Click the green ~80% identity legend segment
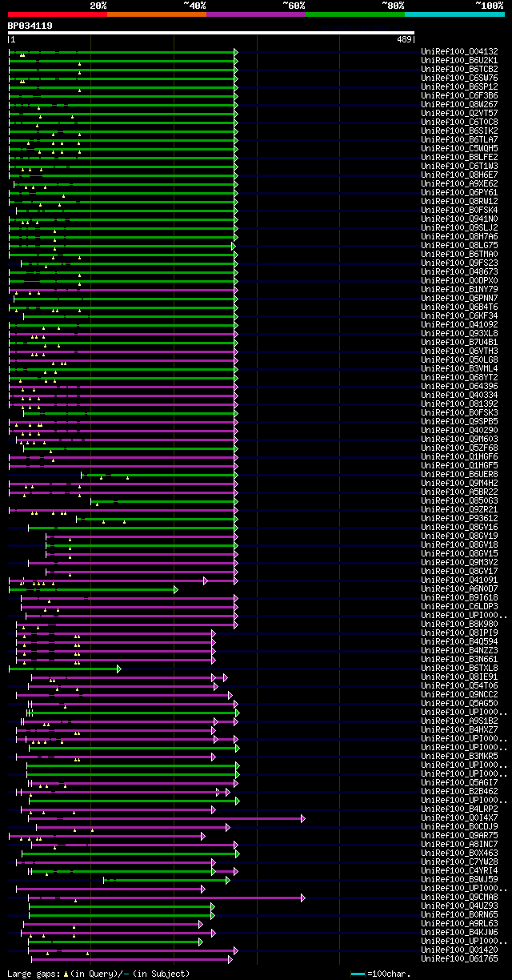This screenshot has height=980, width=512. (x=355, y=14)
